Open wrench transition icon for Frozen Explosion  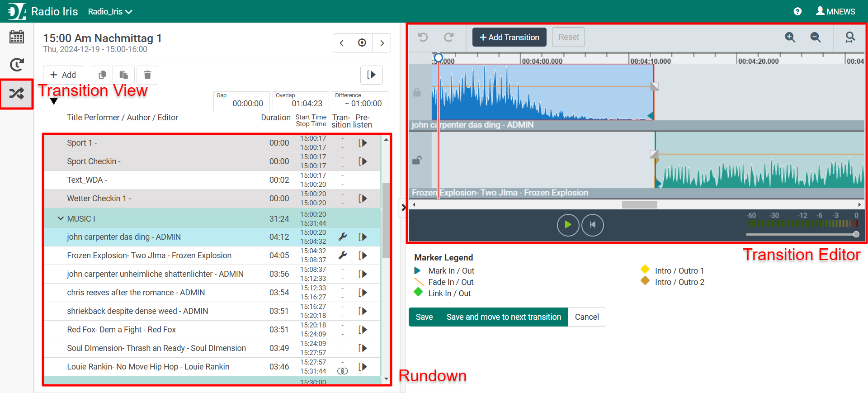[343, 256]
